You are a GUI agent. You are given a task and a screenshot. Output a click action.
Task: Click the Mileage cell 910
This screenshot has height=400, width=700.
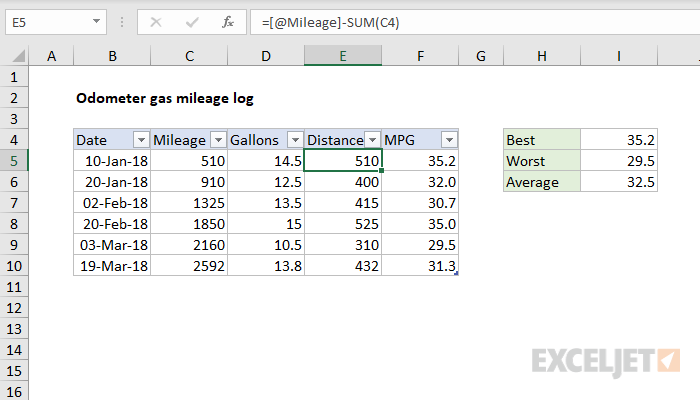pyautogui.click(x=189, y=182)
